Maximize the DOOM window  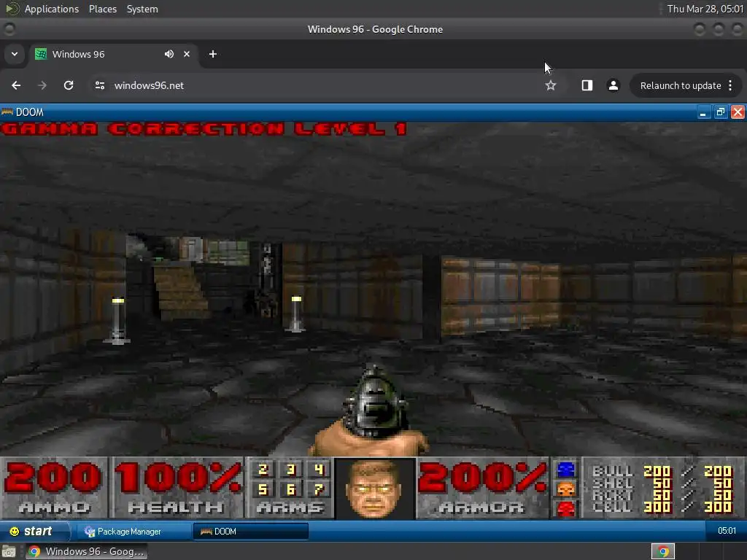click(x=720, y=112)
